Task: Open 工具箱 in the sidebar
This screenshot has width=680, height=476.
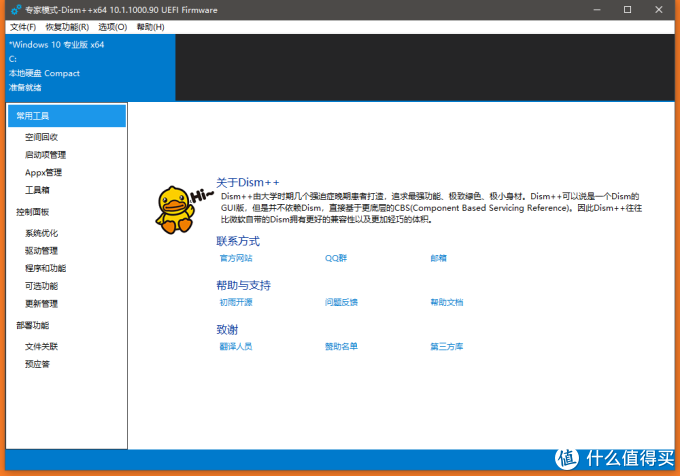Action: 37,190
